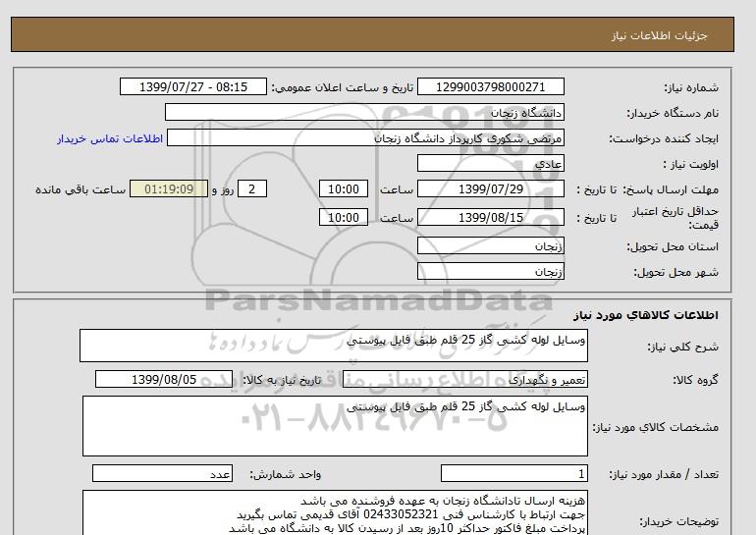Click the response deadline date 1399/07/29
Image resolution: width=756 pixels, height=535 pixels.
click(x=490, y=188)
